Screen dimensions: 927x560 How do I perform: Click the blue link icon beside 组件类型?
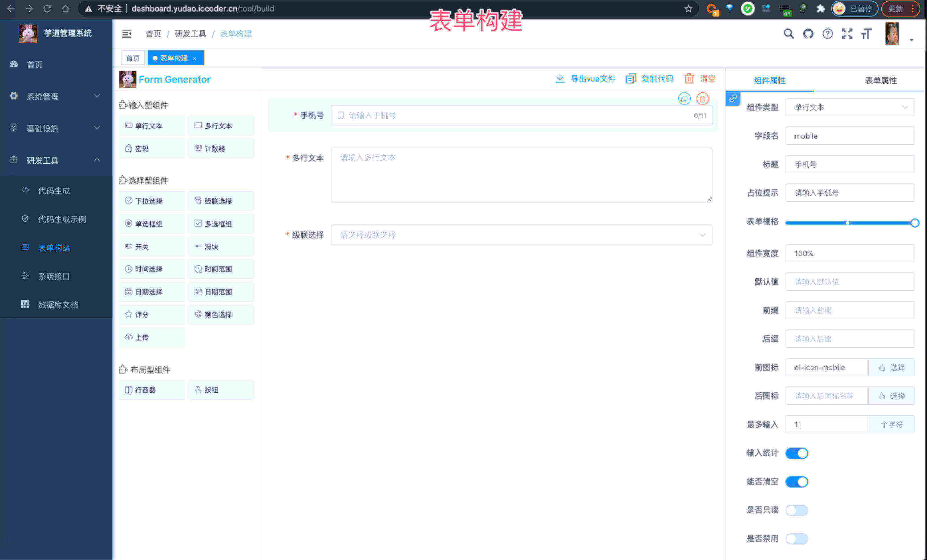click(x=733, y=99)
